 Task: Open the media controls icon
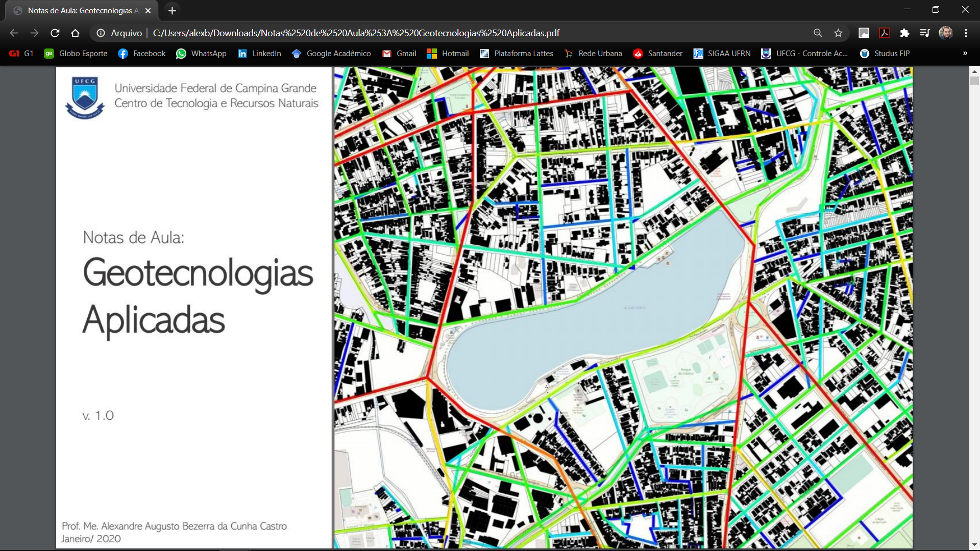pos(925,32)
